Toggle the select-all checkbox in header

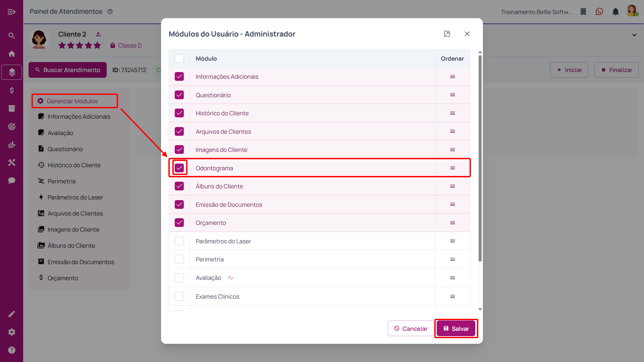click(x=179, y=58)
